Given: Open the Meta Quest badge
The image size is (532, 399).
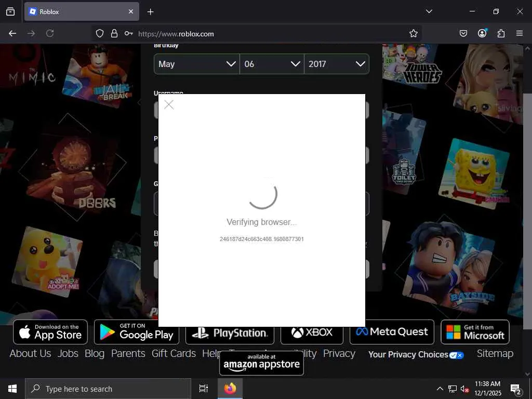Looking at the screenshot, I should coord(392,332).
